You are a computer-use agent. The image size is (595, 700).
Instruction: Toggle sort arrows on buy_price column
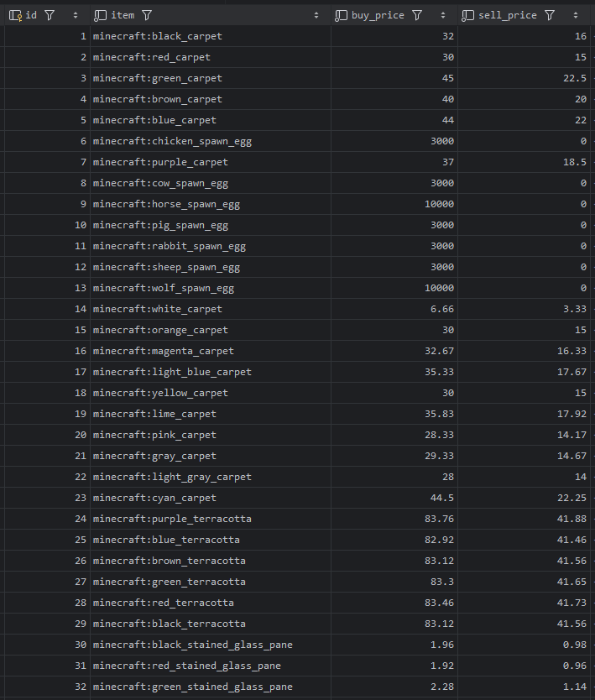click(443, 16)
